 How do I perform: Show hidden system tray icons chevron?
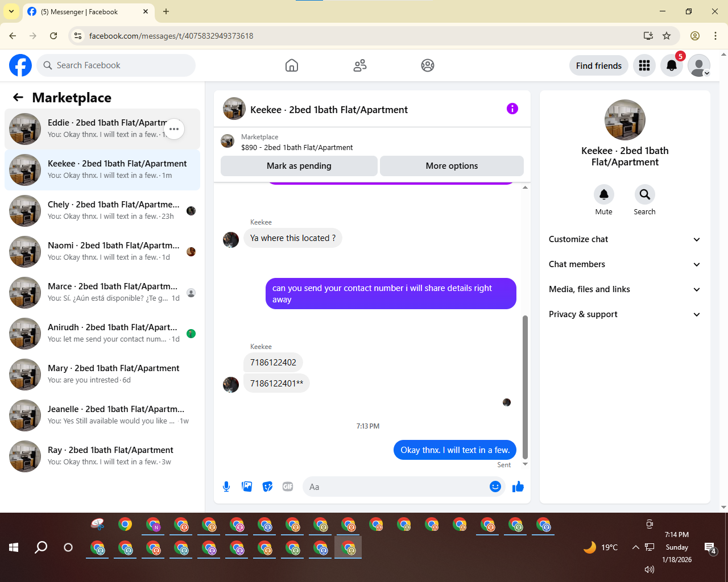click(635, 547)
